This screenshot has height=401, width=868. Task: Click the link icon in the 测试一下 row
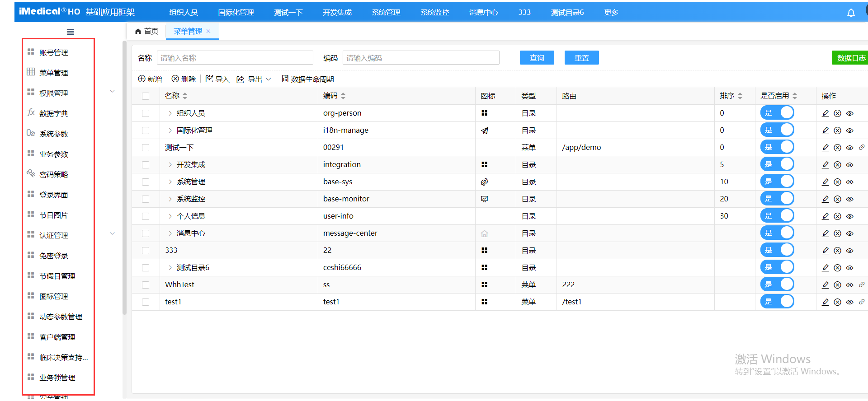[x=862, y=148]
